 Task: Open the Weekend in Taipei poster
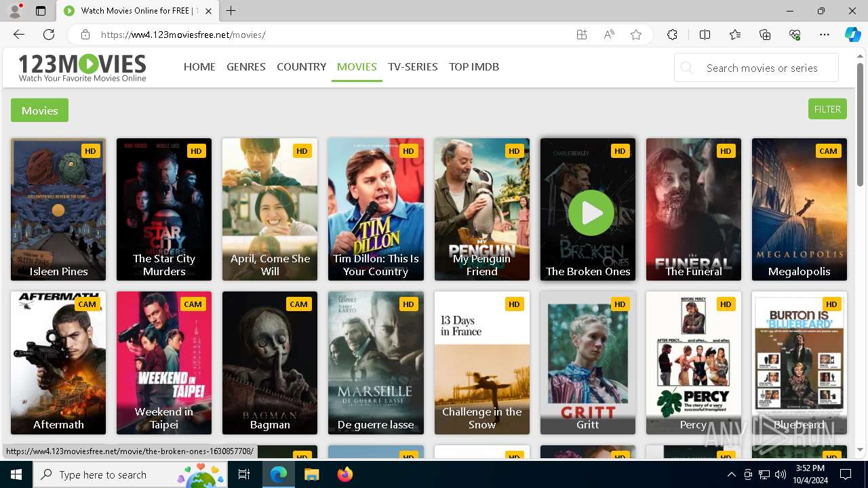(164, 363)
